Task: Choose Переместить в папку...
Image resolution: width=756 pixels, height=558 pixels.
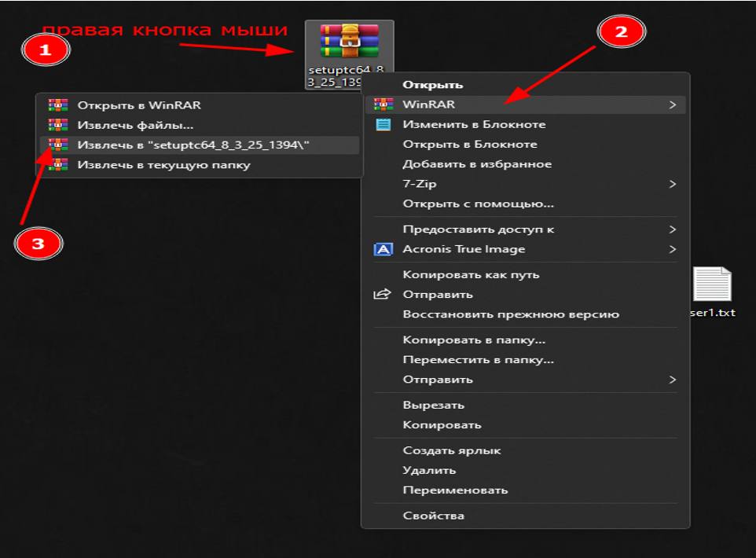Action: [x=526, y=360]
